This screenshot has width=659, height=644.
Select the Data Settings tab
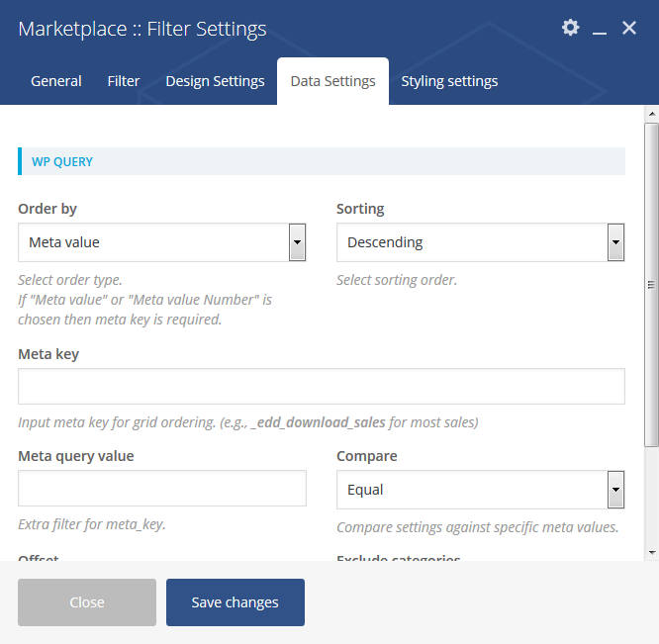[x=332, y=81]
